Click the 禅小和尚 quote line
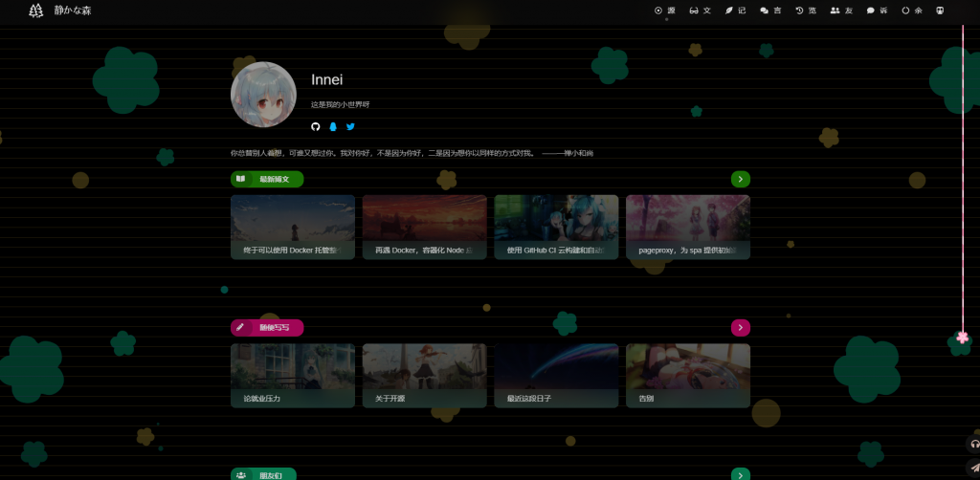 pyautogui.click(x=412, y=153)
